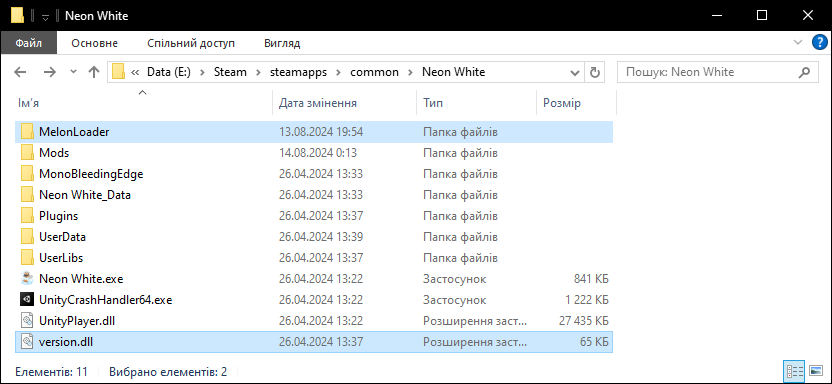
Task: Click the title bar folder icon
Action: tap(18, 15)
